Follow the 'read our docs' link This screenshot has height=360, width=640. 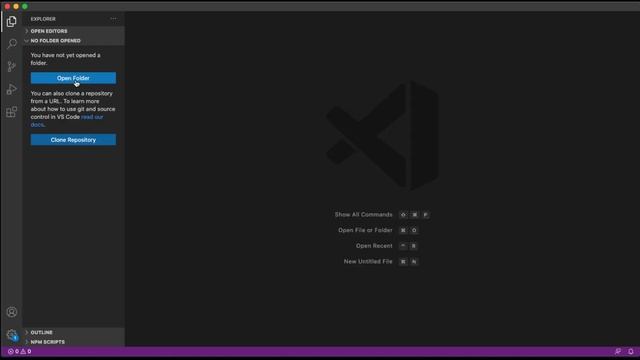(x=92, y=117)
